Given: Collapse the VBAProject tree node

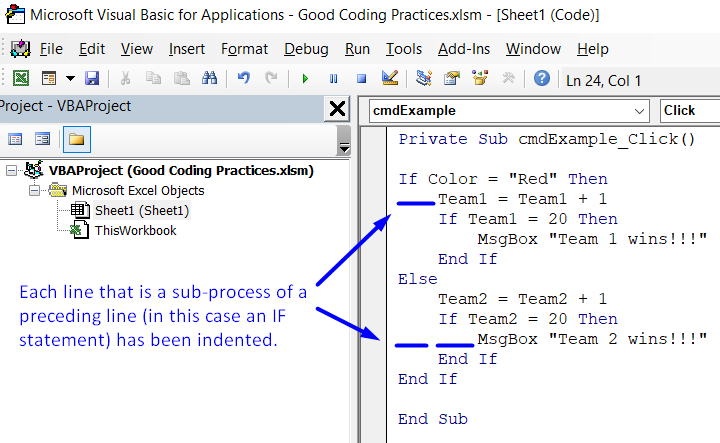Looking at the screenshot, I should pyautogui.click(x=11, y=171).
